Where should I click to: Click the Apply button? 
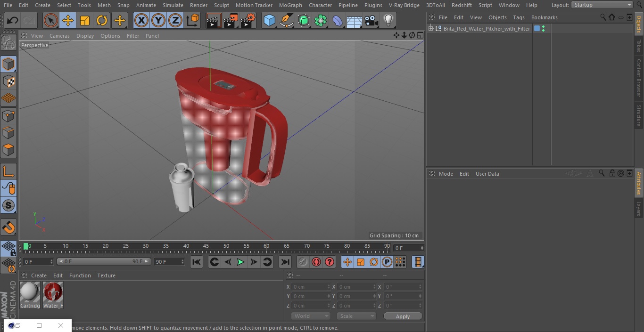403,316
